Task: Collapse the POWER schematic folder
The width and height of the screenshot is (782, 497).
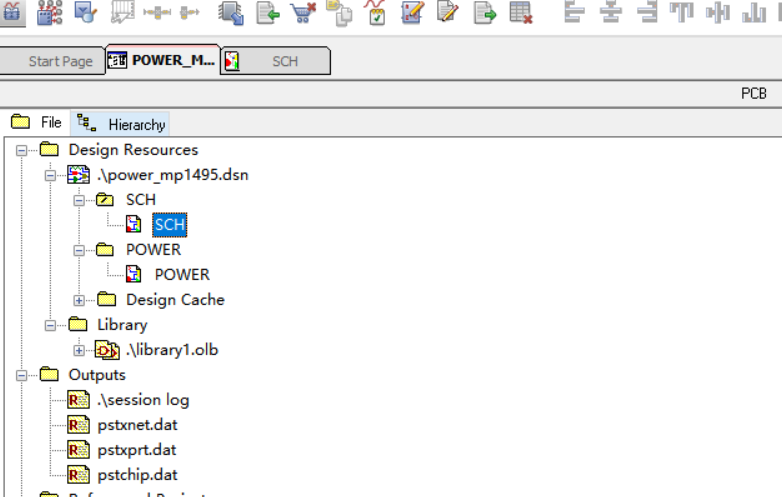Action: click(x=79, y=250)
